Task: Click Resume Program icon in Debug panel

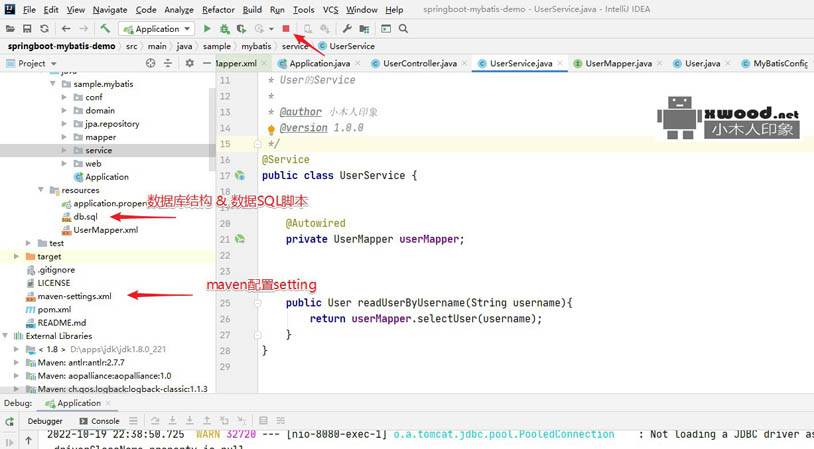Action: [9, 443]
